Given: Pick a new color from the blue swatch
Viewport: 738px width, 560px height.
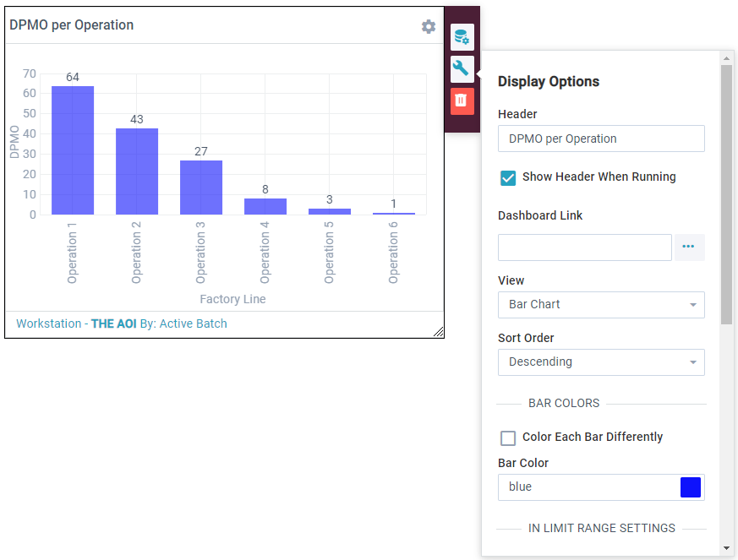Looking at the screenshot, I should coord(692,487).
